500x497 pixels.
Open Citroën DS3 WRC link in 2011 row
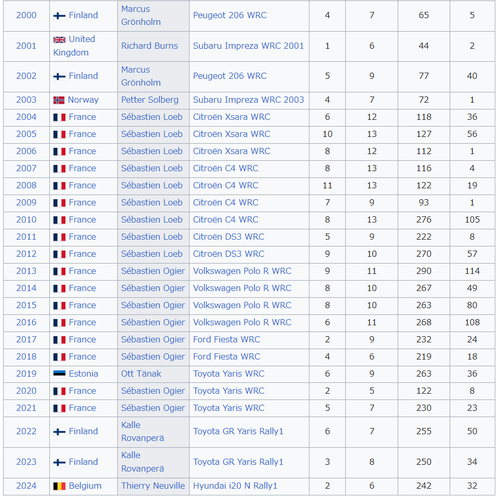coord(228,237)
